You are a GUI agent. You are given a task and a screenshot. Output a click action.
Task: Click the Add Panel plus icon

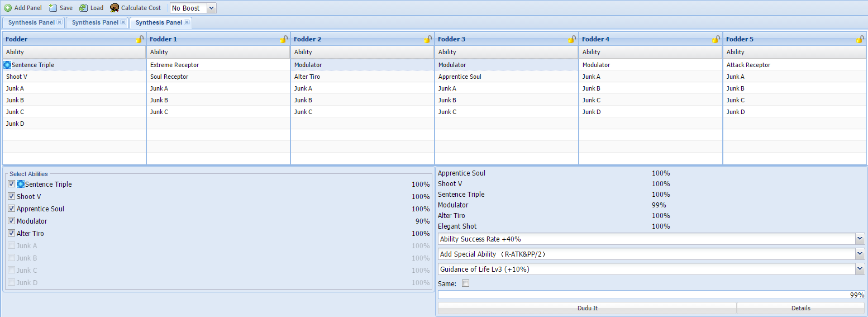tap(8, 8)
